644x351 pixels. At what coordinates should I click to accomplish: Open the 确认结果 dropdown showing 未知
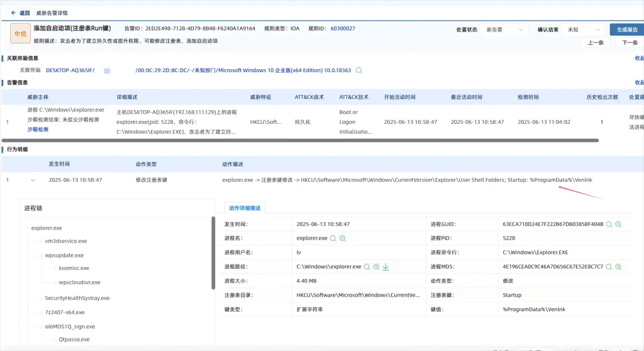[584, 29]
